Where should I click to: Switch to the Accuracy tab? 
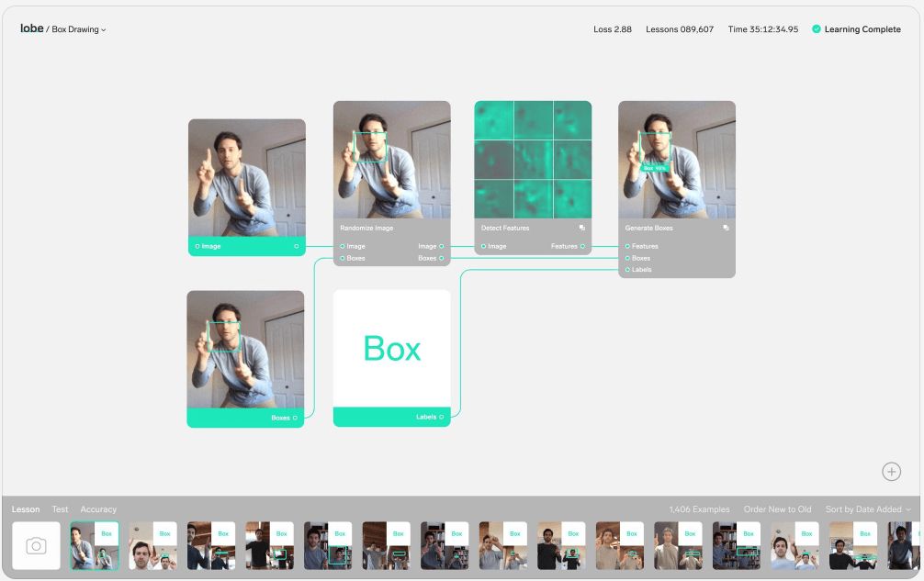(98, 509)
